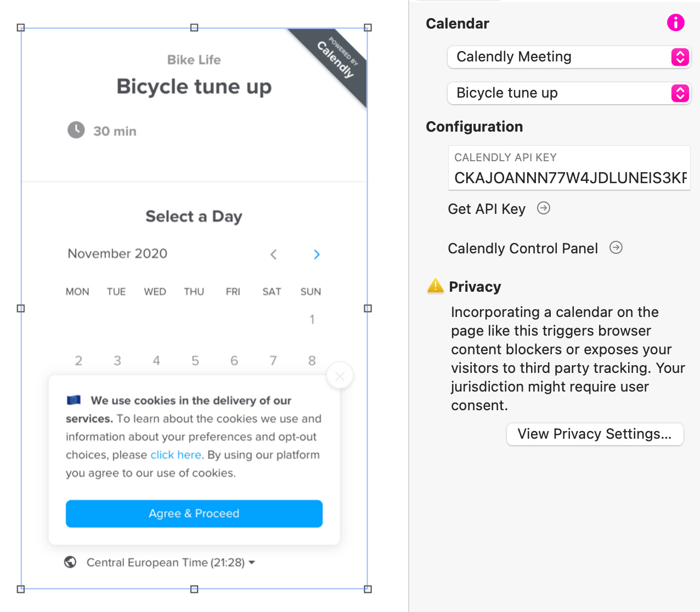Click the Powered by Calendly corner ribbon
Image resolution: width=700 pixels, height=612 pixels.
tap(336, 59)
